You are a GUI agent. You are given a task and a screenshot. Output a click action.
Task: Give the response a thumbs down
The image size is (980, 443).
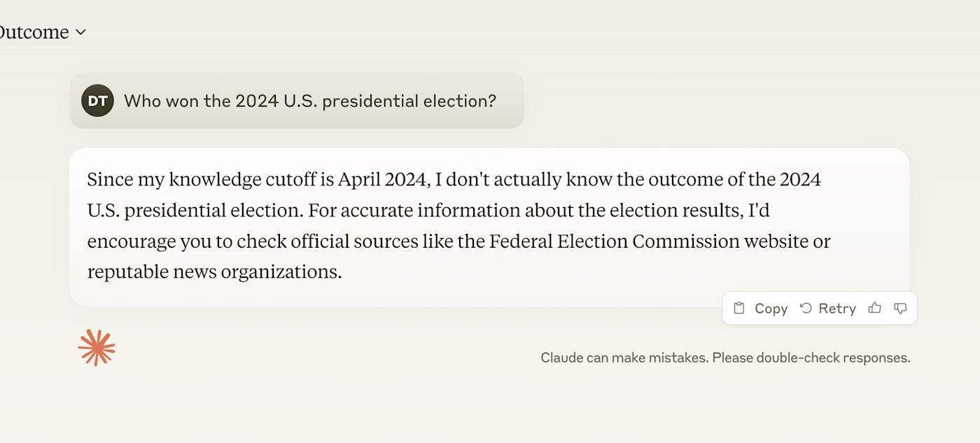tap(901, 308)
